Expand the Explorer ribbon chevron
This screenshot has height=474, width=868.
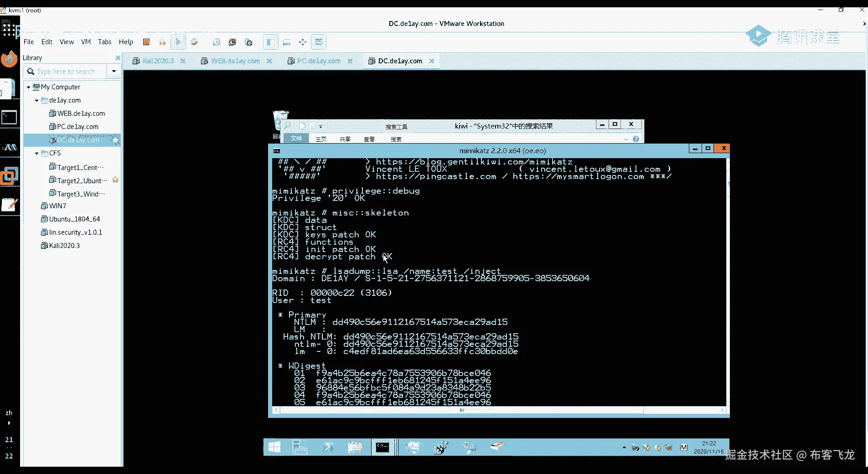(x=626, y=139)
